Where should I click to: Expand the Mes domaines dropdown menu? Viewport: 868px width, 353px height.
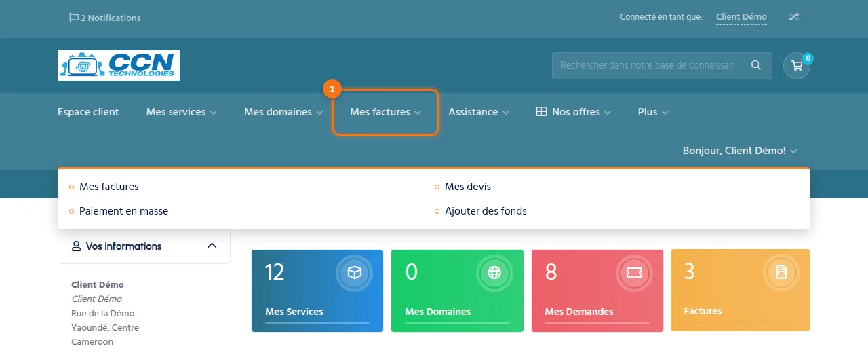(x=283, y=112)
